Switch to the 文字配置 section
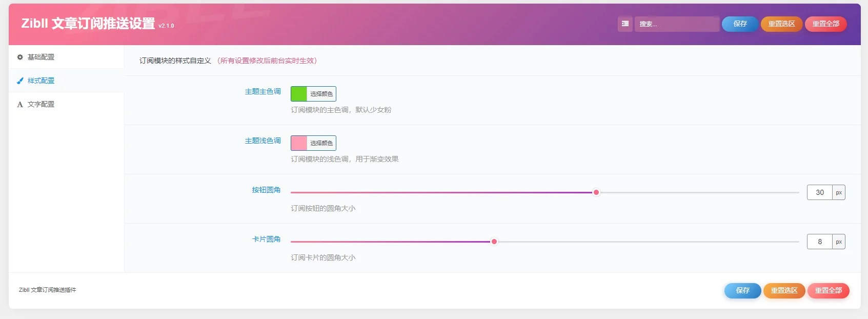868x319 pixels. (67, 104)
